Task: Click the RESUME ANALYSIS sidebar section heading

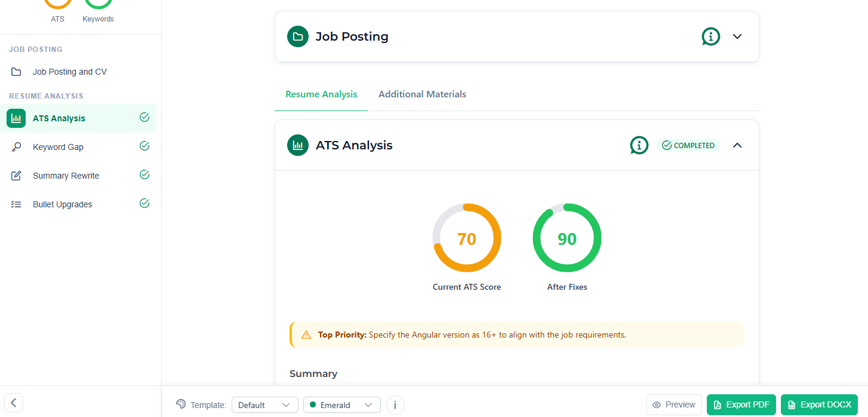Action: [46, 96]
